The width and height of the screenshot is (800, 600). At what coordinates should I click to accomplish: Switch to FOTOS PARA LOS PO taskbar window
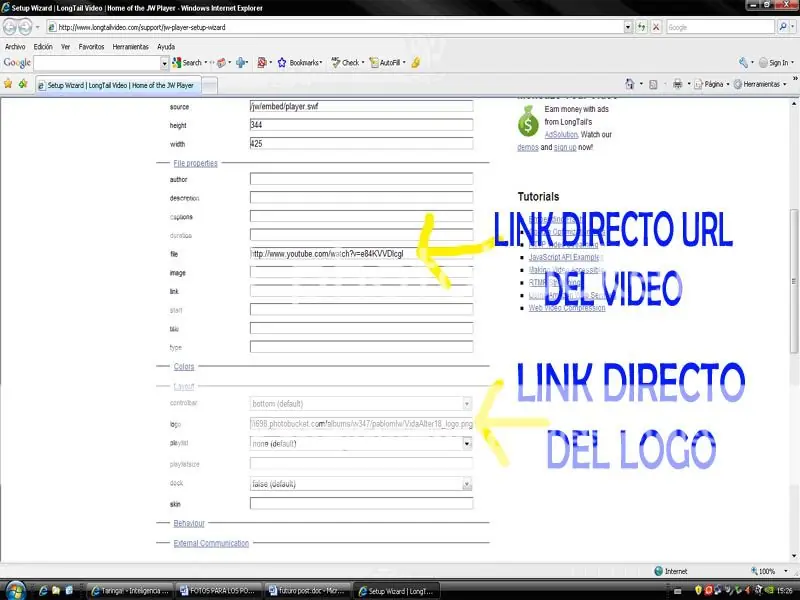coord(220,591)
